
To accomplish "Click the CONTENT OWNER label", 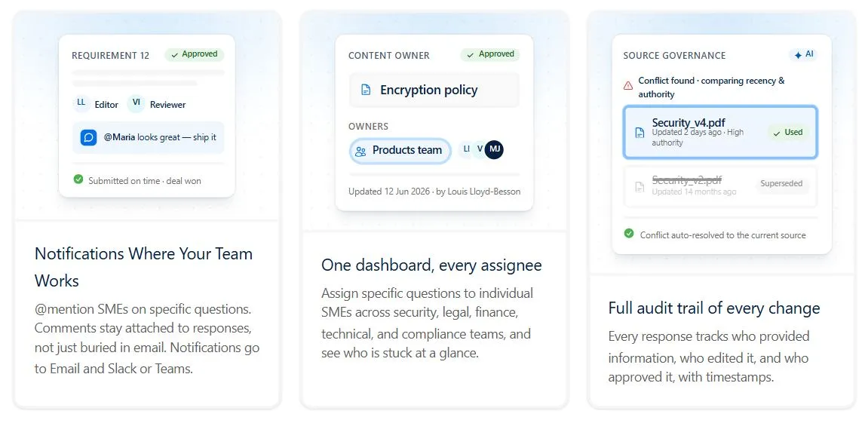I will pos(388,55).
